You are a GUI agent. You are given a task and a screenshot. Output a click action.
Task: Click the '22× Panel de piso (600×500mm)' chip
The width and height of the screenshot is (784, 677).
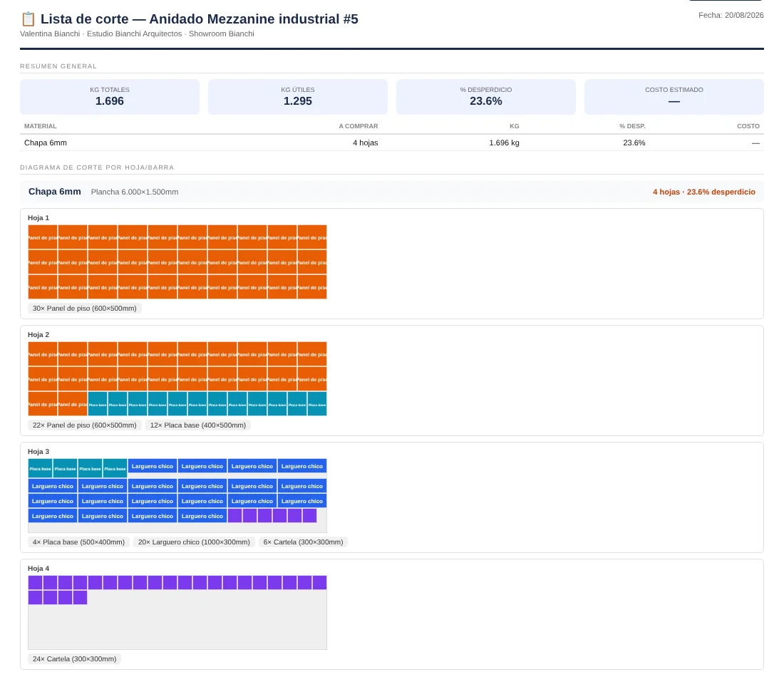click(85, 425)
